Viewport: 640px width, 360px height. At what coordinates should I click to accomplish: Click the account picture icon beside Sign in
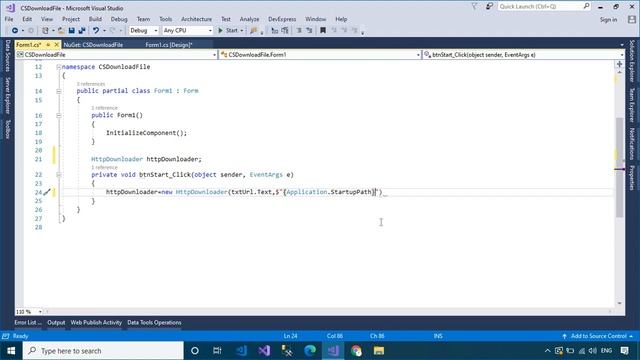(632, 19)
